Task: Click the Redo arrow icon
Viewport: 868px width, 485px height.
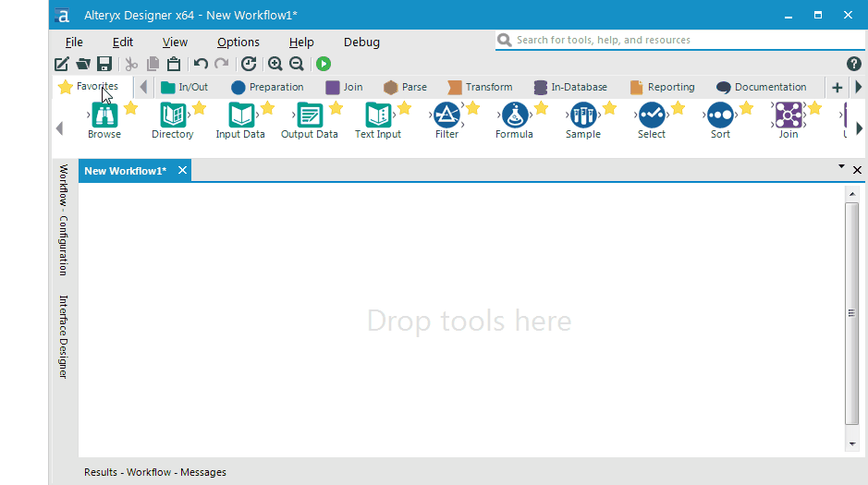Action: [222, 64]
